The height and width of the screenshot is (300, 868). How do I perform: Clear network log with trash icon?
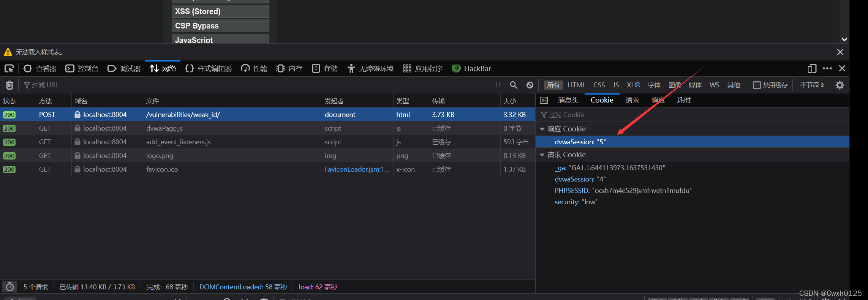coord(9,85)
